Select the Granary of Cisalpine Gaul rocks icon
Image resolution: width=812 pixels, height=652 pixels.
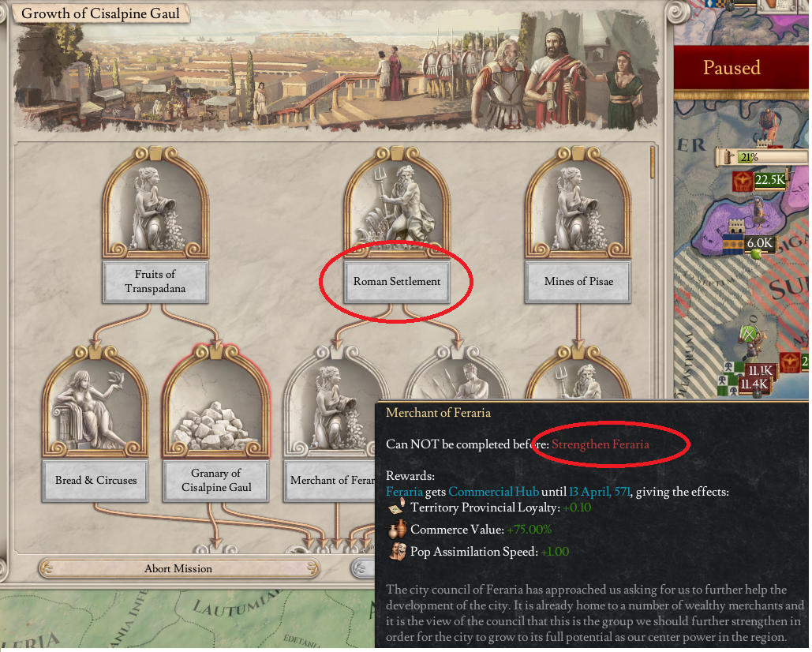(x=216, y=403)
